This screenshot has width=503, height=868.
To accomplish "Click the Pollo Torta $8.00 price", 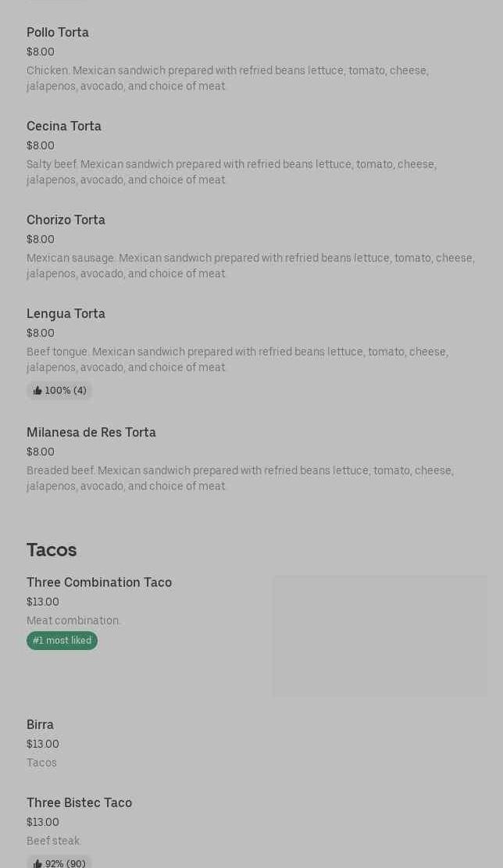I will [41, 52].
